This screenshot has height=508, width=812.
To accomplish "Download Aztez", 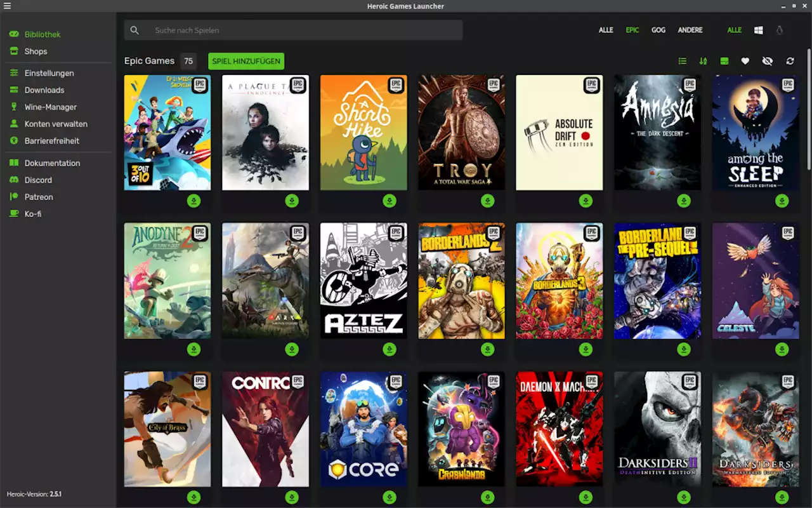I will 390,349.
